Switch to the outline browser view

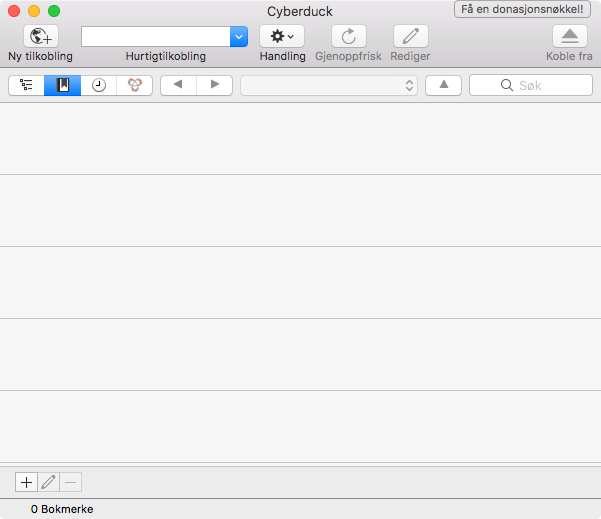(x=26, y=85)
